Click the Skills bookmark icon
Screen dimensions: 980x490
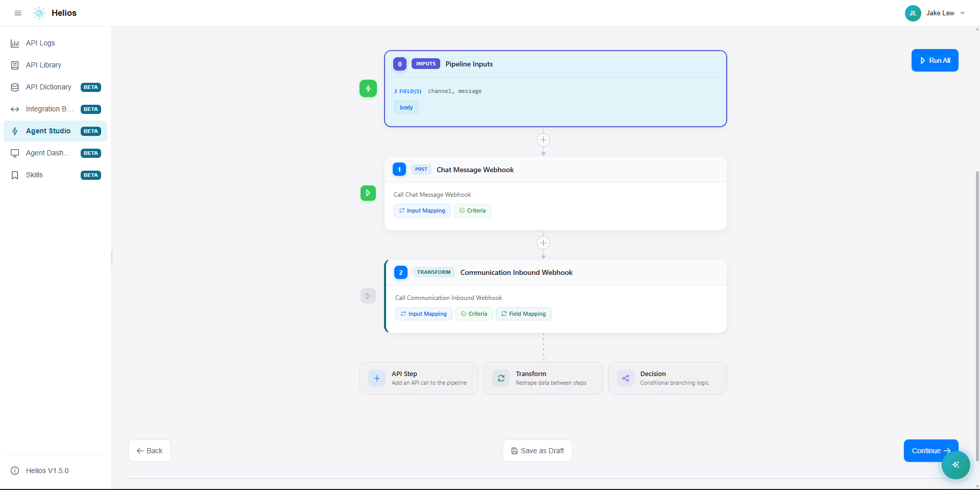15,175
